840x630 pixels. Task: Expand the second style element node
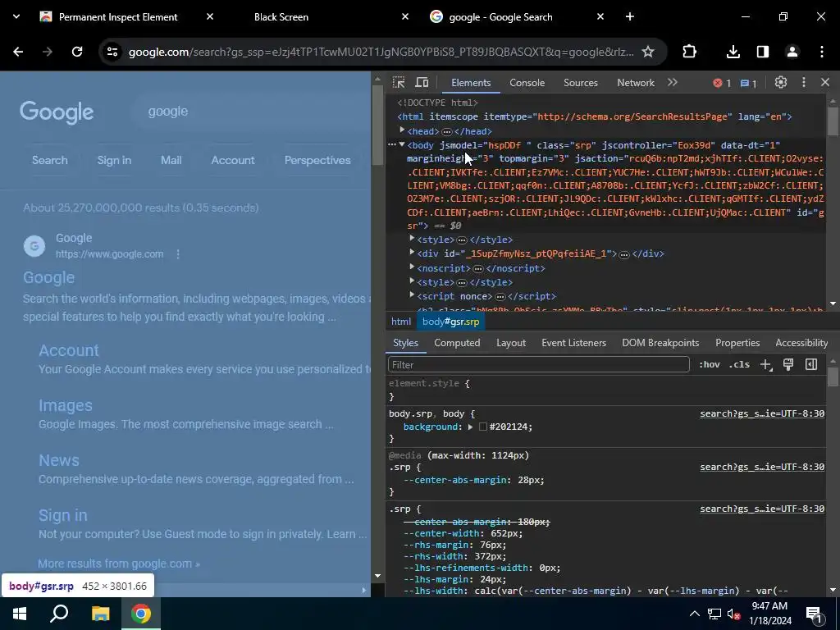(x=412, y=281)
